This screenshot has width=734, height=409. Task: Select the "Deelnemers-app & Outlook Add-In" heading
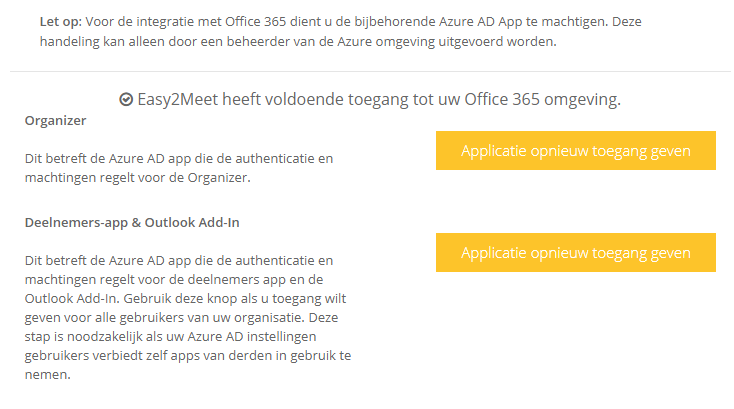pyautogui.click(x=132, y=223)
